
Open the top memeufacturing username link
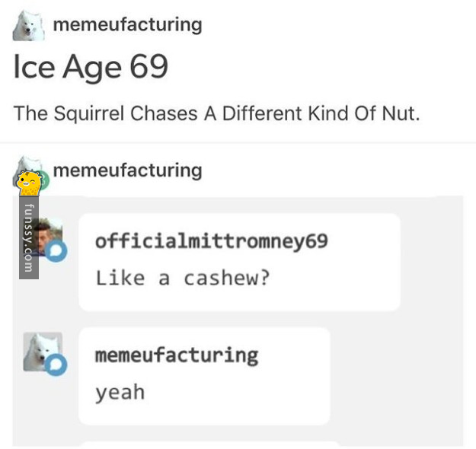[127, 24]
